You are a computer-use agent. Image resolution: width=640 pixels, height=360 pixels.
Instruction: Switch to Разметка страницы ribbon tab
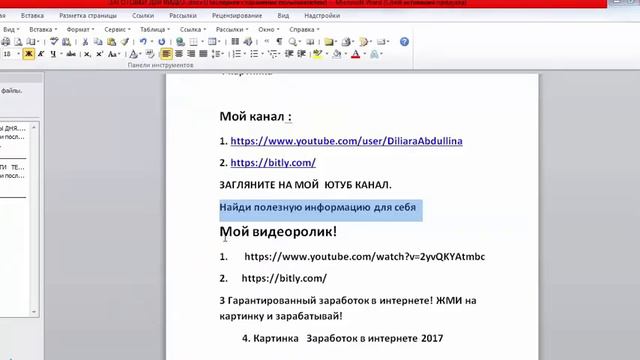88,16
